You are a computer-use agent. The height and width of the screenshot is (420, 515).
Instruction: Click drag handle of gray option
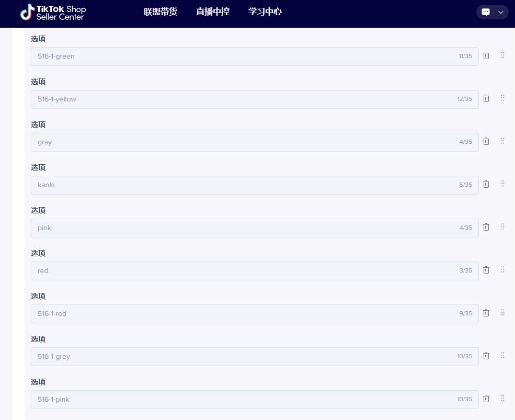click(x=502, y=141)
